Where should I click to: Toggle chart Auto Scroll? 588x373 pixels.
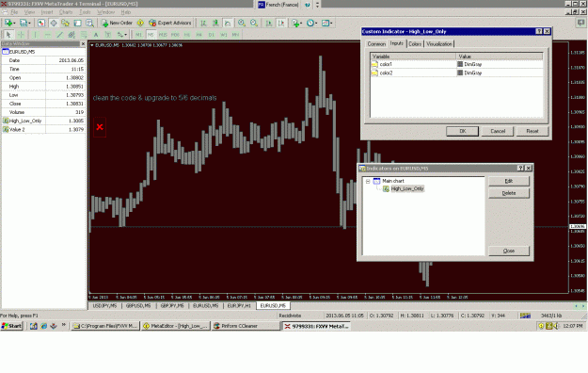(268, 23)
